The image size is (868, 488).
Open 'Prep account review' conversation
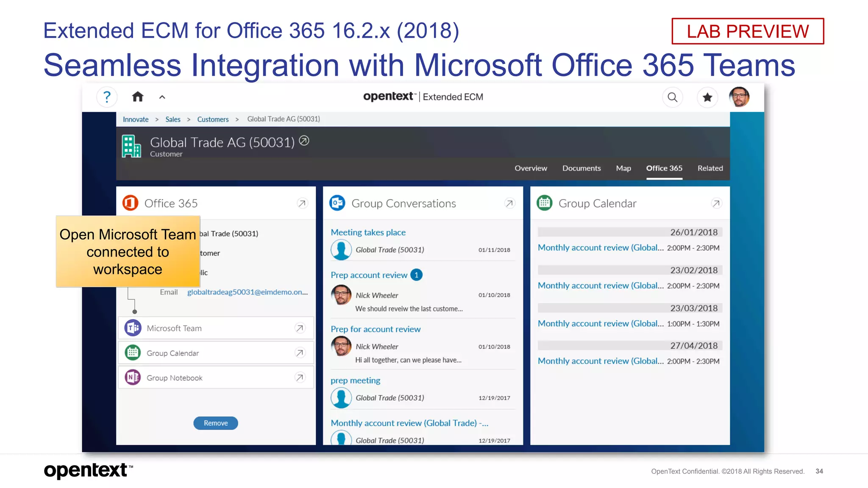369,275
